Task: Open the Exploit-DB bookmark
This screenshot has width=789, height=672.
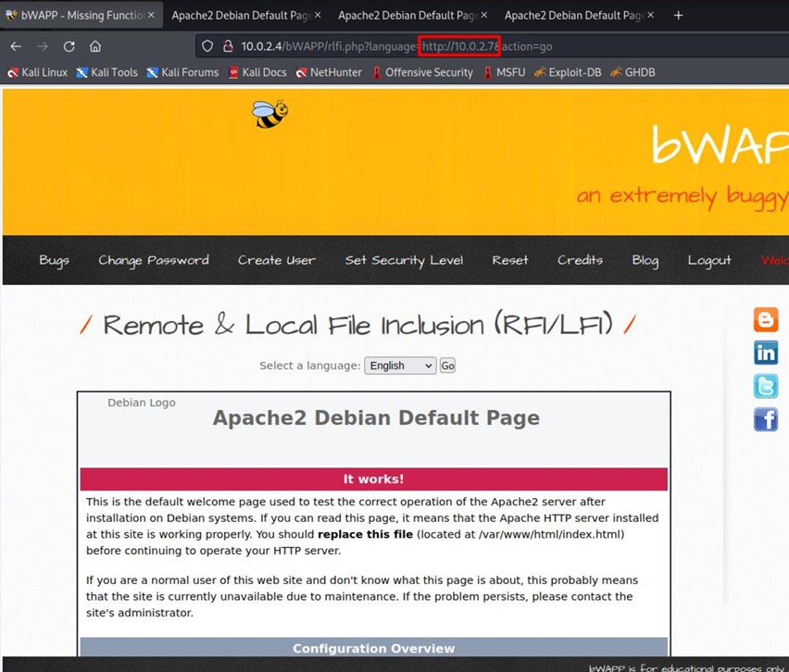Action: coord(568,72)
